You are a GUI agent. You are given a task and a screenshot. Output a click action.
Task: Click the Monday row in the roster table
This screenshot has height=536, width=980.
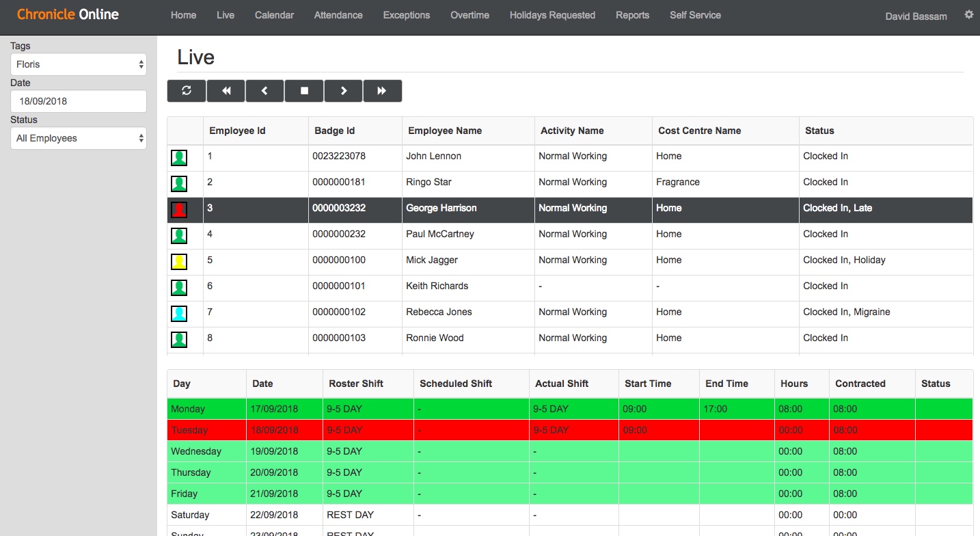point(570,409)
